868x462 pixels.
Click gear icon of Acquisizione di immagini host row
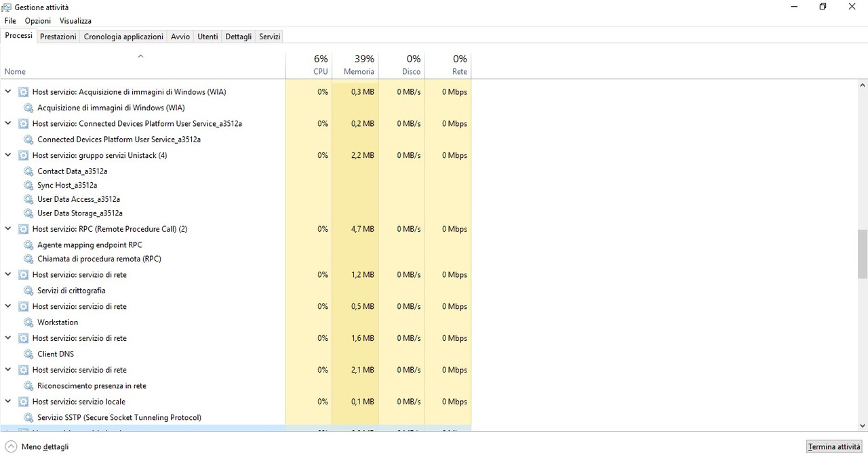point(23,92)
